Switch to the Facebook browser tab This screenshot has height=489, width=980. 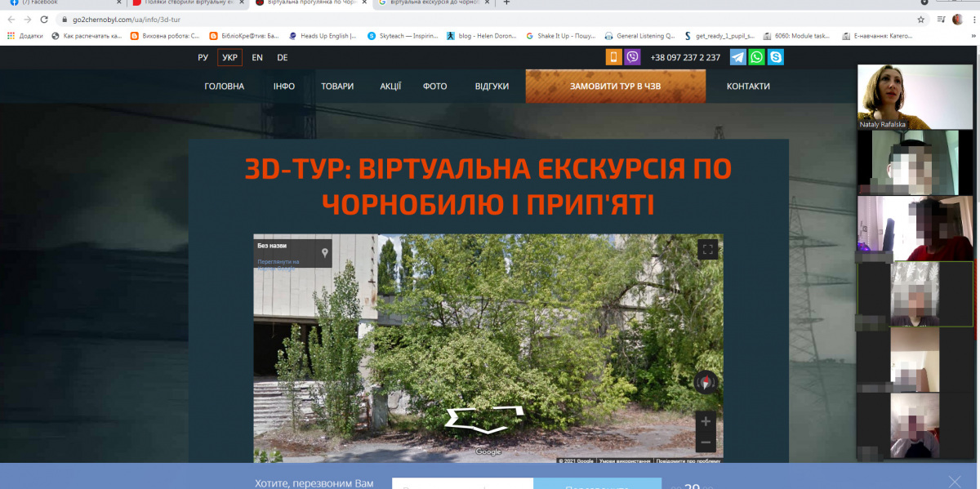64,3
